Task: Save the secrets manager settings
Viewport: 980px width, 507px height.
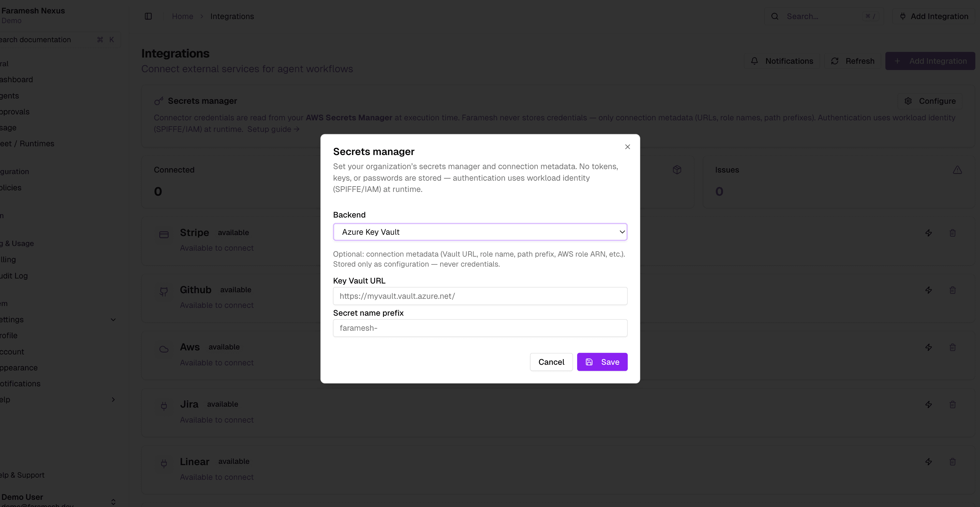Action: coord(602,362)
